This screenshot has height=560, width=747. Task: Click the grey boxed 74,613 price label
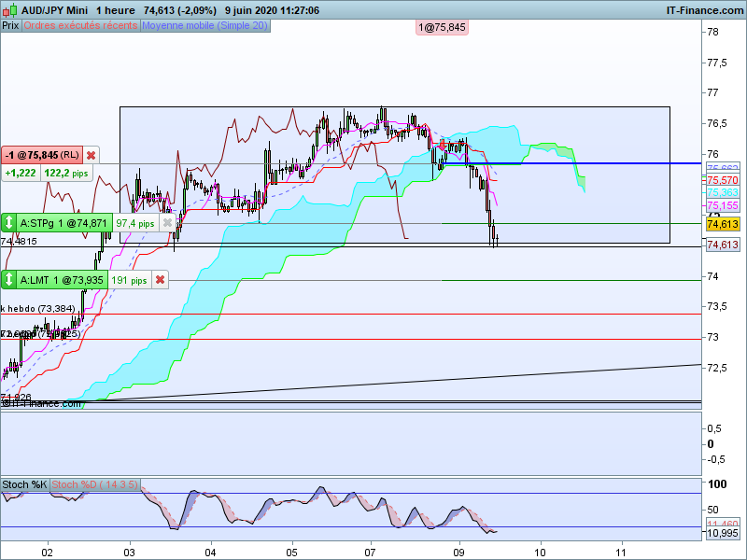click(x=723, y=245)
